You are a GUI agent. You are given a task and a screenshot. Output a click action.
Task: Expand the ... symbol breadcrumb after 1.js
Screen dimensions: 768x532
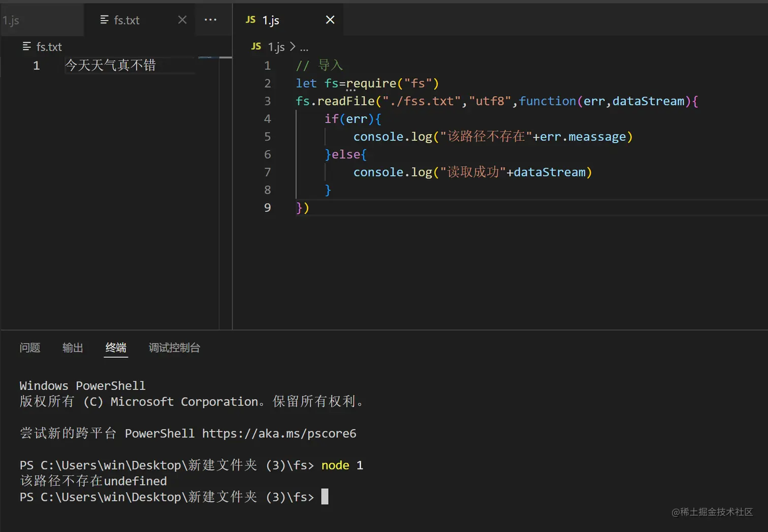click(x=304, y=47)
